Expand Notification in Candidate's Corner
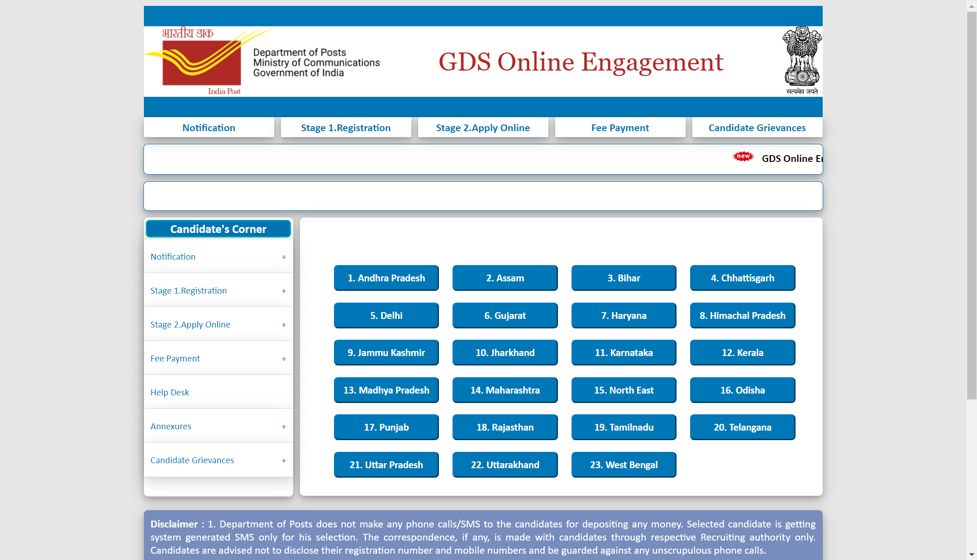The height and width of the screenshot is (560, 977). click(218, 256)
